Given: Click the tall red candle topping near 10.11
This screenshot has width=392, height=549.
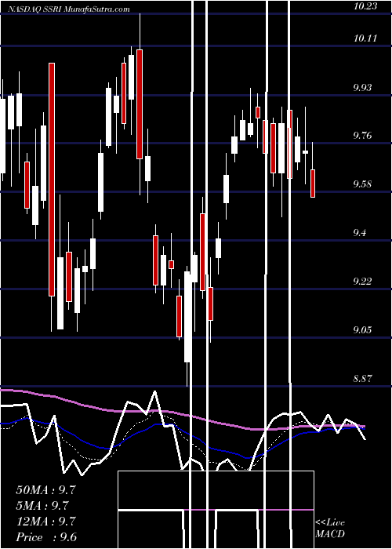Looking at the screenshot, I should coord(140,104).
